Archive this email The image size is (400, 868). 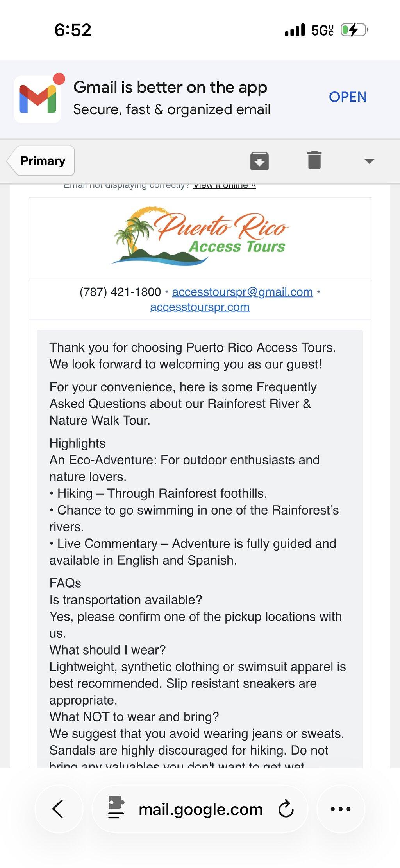[x=259, y=161]
